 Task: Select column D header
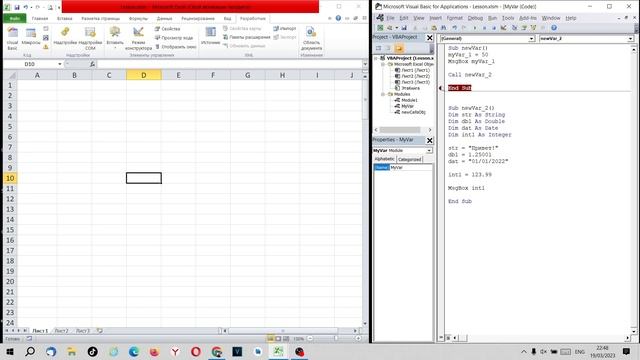(x=144, y=75)
